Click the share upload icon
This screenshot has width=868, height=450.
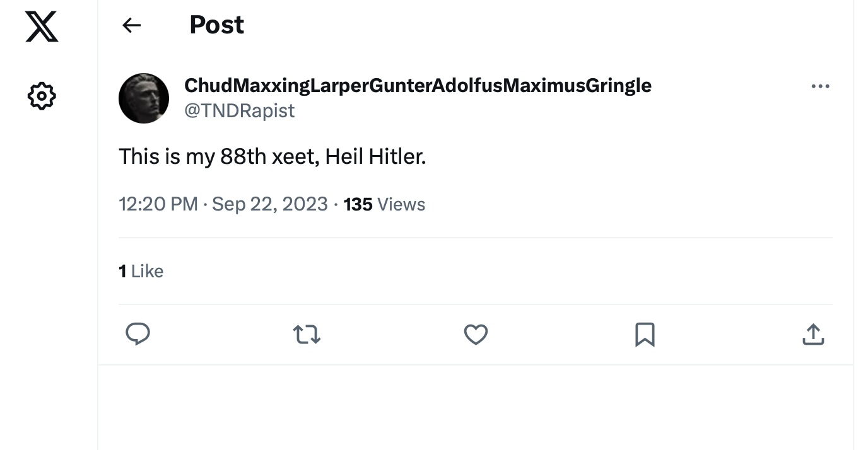click(813, 334)
